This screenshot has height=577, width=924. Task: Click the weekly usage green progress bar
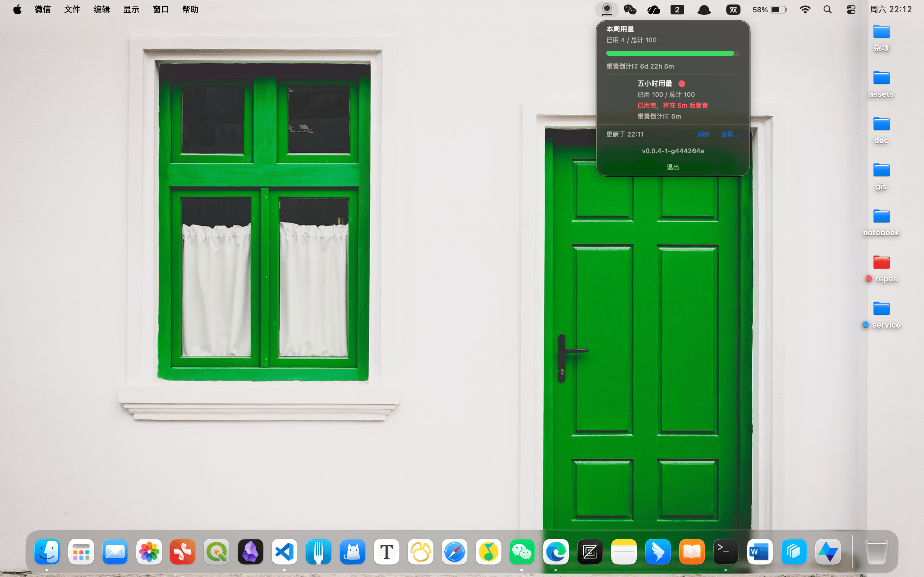point(673,53)
